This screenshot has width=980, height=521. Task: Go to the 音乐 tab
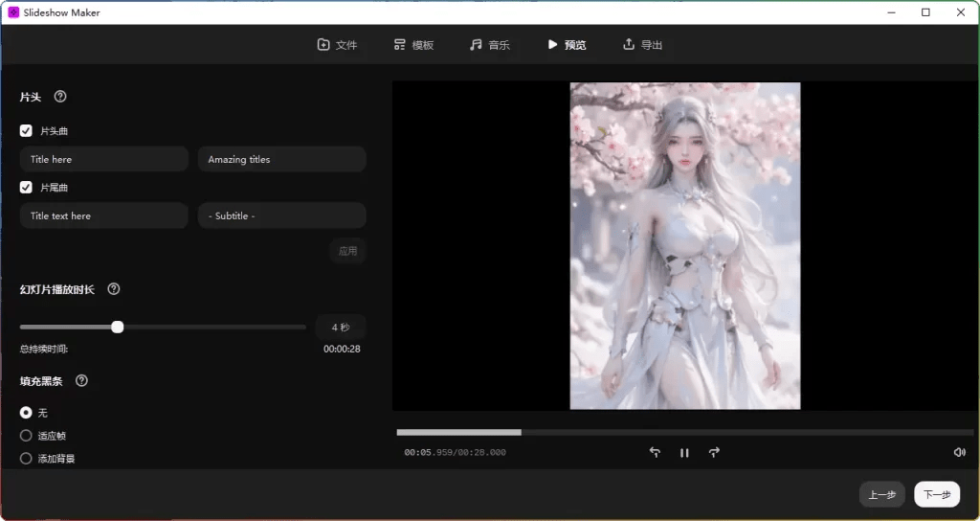(489, 45)
